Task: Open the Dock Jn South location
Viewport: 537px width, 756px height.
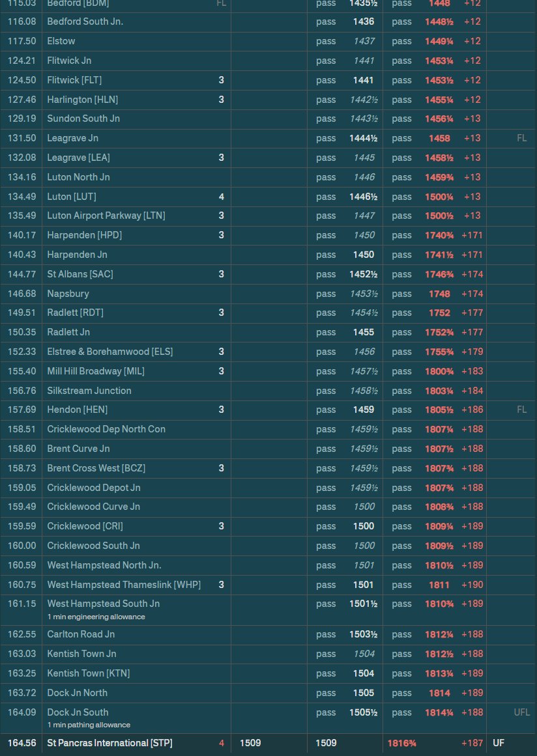Action: tap(78, 712)
